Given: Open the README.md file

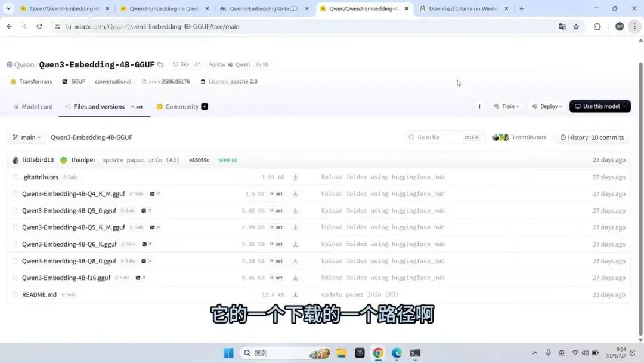Looking at the screenshot, I should point(39,295).
